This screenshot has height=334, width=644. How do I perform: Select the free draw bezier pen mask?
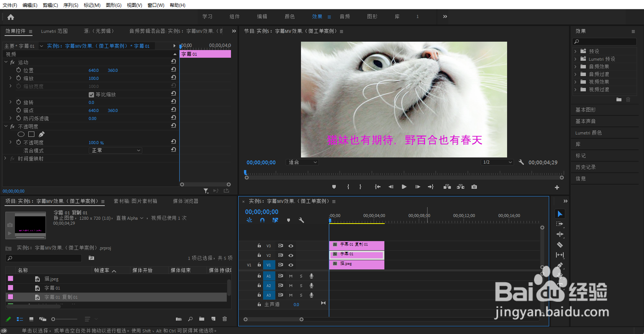[42, 134]
